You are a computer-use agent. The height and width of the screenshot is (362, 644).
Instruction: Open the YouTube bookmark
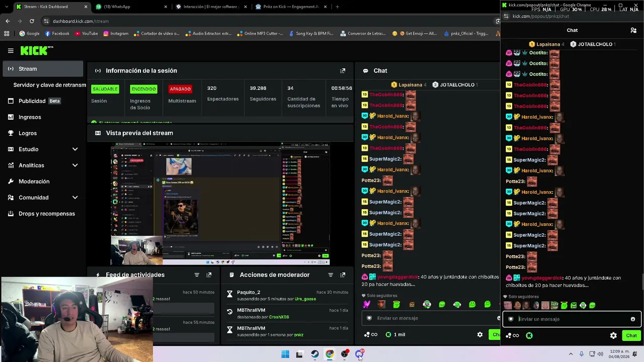pyautogui.click(x=86, y=34)
